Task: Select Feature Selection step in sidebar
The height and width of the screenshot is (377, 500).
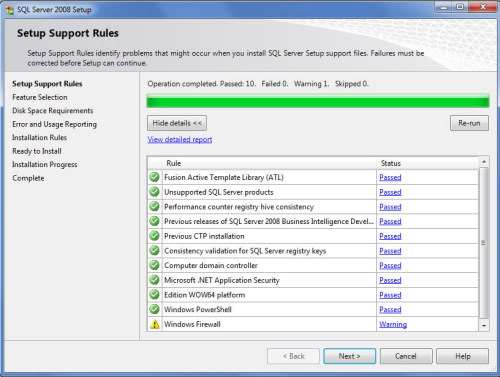Action: [40, 97]
